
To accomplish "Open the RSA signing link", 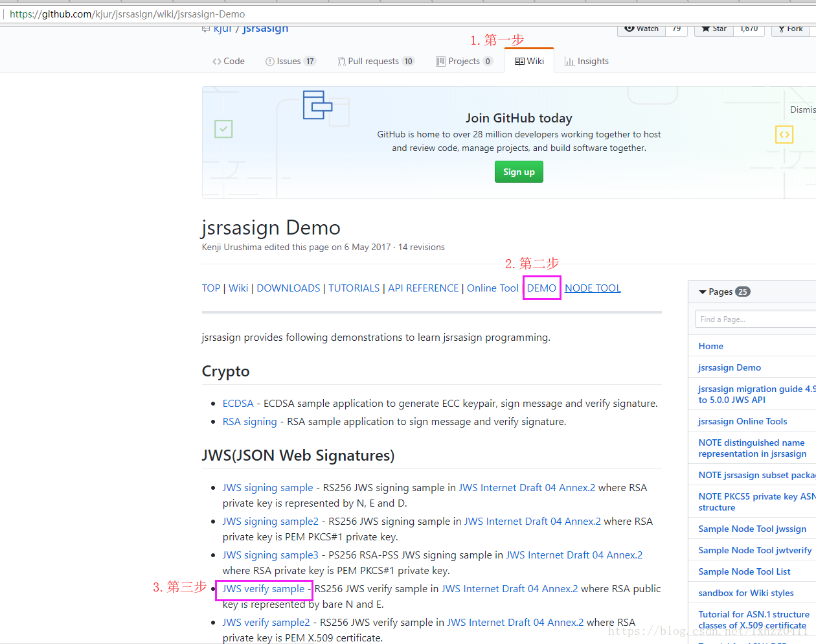I will click(250, 421).
